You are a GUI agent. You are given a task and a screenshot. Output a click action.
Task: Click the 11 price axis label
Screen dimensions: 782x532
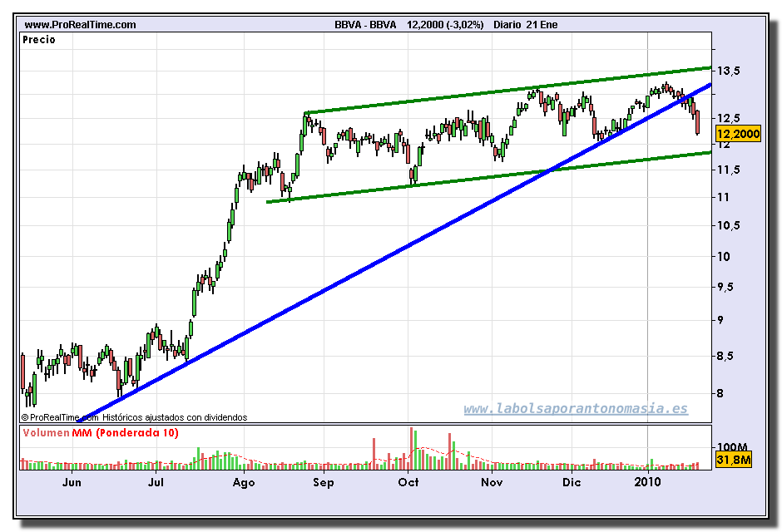[x=723, y=197]
